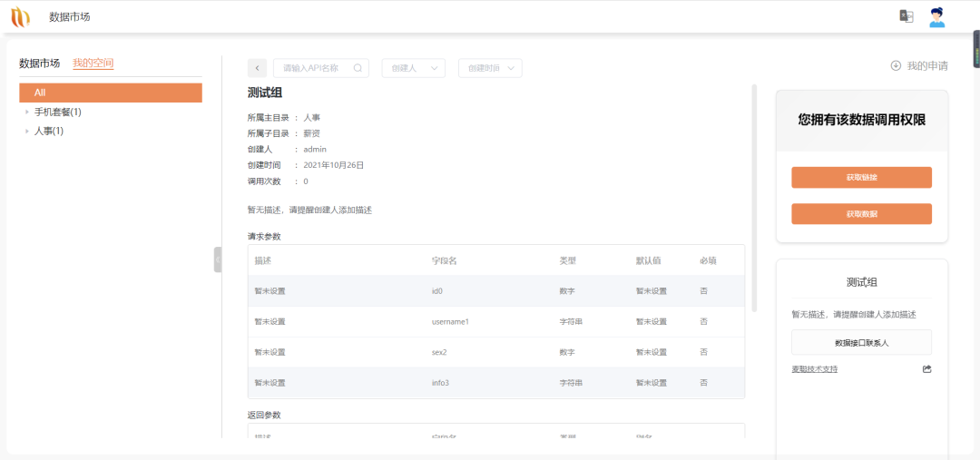980x460 pixels.
Task: Click the download icon beside 我的申请
Action: (x=896, y=65)
